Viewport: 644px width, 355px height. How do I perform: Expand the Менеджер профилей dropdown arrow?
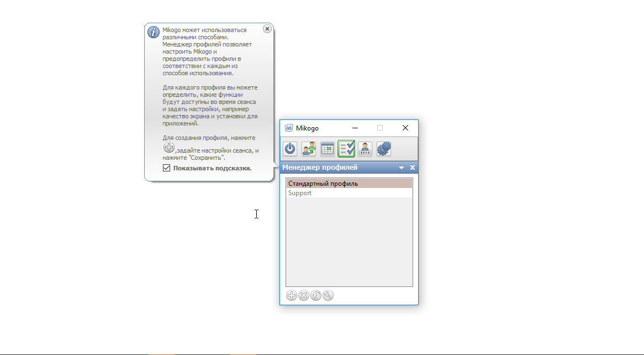[x=402, y=168]
